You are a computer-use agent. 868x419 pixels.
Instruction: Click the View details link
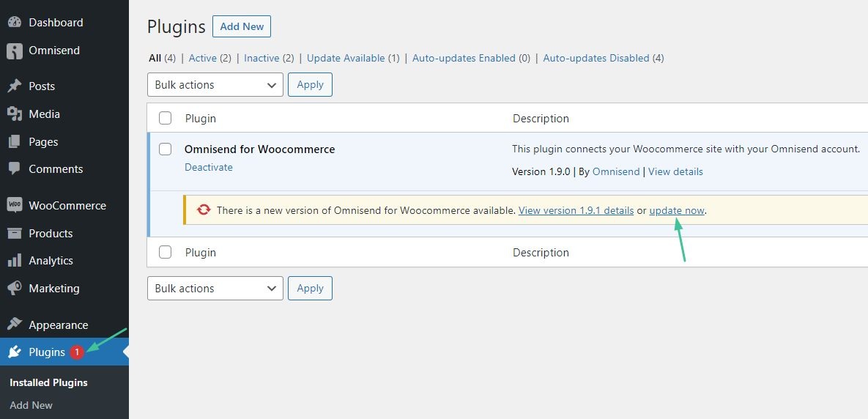675,171
